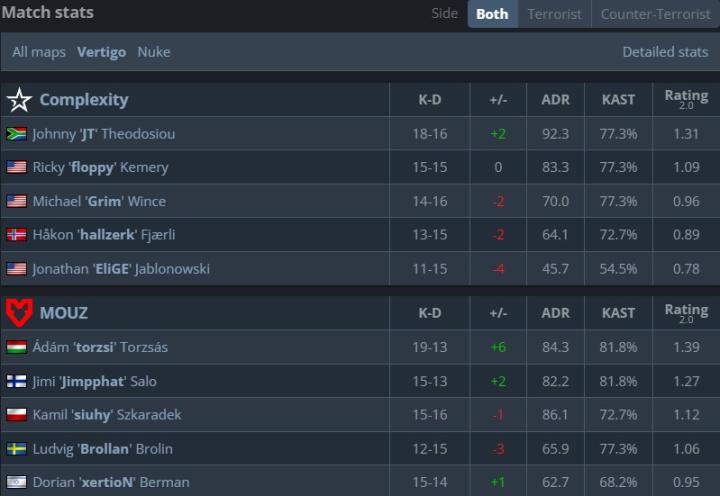Open Jonathan 'EliGE' Jablonowski's profile
The image size is (720, 496).
coord(121,269)
